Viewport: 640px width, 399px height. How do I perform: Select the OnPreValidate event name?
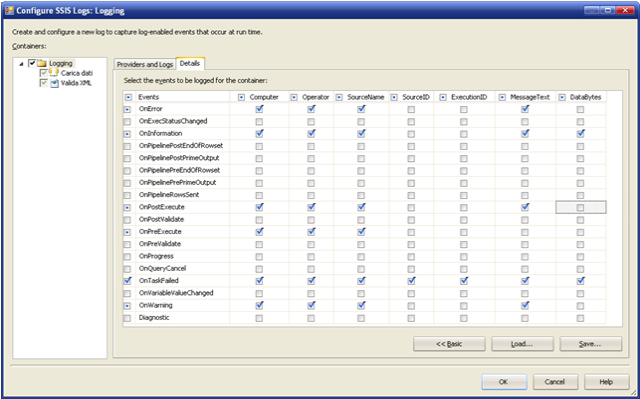[160, 244]
